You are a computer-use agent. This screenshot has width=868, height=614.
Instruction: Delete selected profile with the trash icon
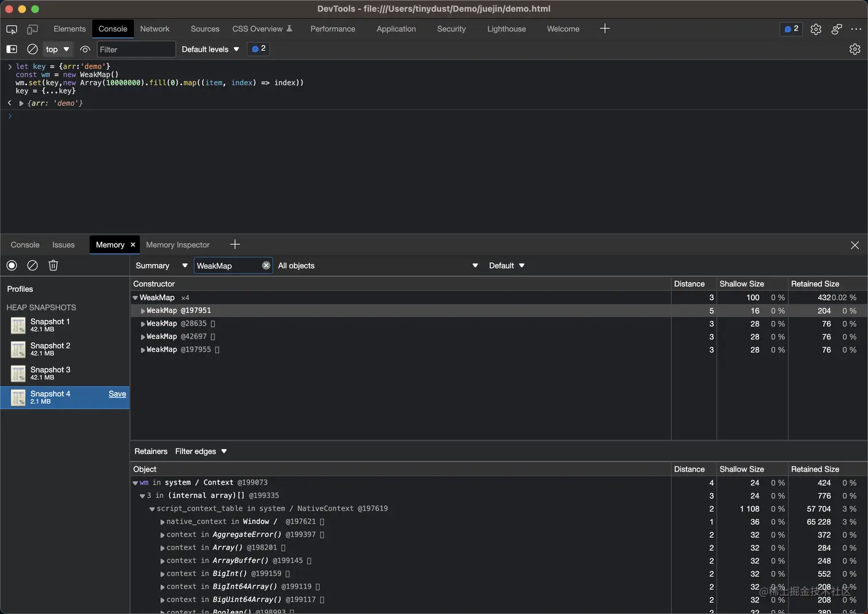pos(53,265)
